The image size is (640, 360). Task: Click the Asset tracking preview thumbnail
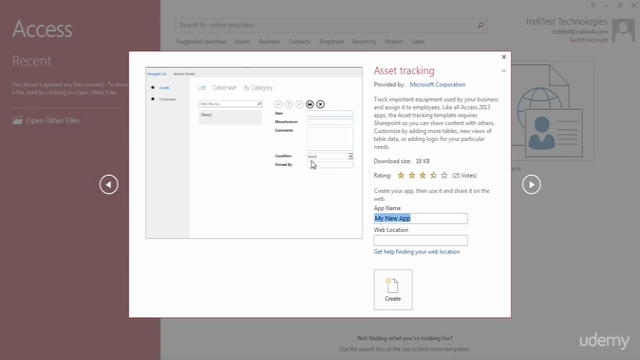(x=254, y=153)
